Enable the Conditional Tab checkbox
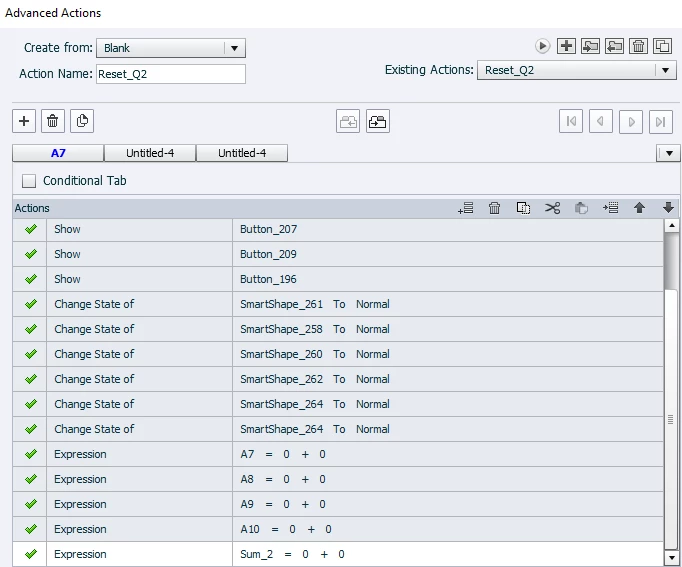682x567 pixels. tap(29, 181)
